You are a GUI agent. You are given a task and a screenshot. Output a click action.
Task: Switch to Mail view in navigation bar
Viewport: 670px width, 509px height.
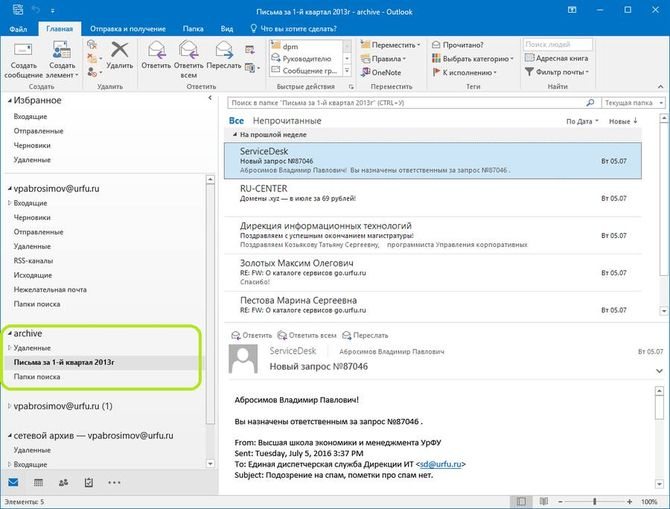coord(13,483)
